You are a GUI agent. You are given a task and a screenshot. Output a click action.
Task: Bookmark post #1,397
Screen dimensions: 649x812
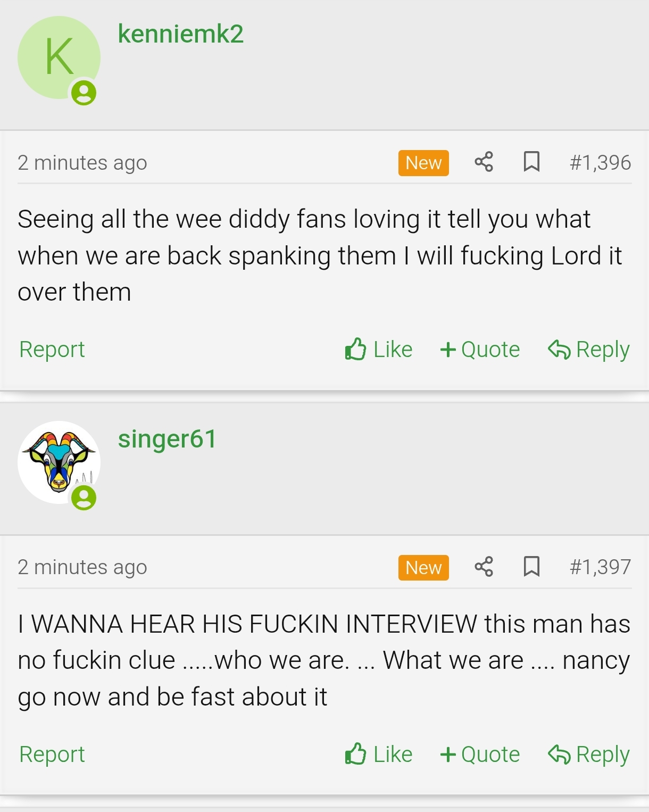coord(531,567)
